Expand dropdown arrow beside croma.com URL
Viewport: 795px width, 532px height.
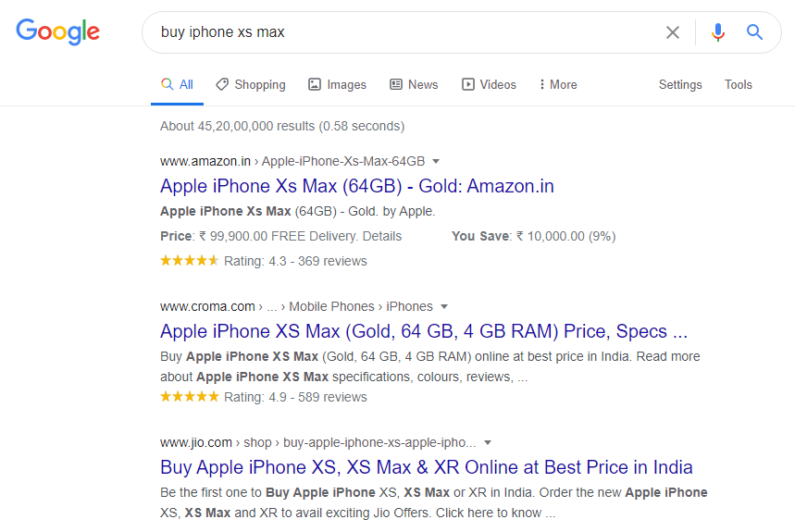tap(444, 306)
